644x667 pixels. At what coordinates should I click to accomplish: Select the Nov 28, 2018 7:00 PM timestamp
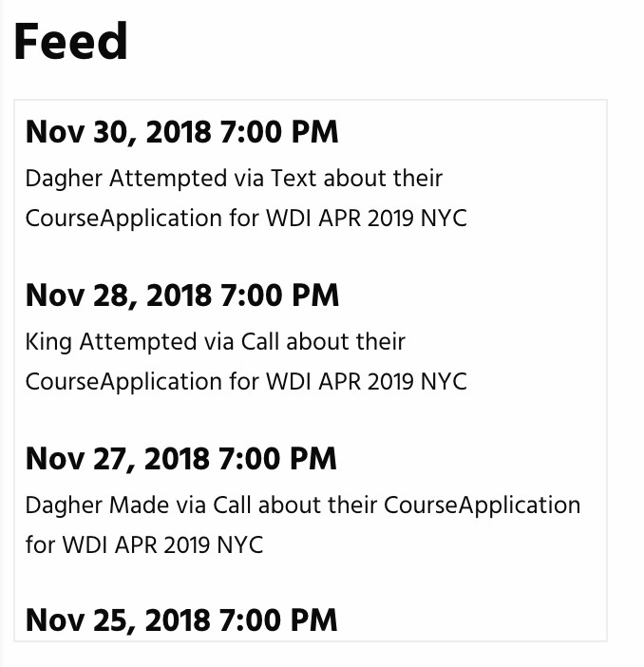181,295
